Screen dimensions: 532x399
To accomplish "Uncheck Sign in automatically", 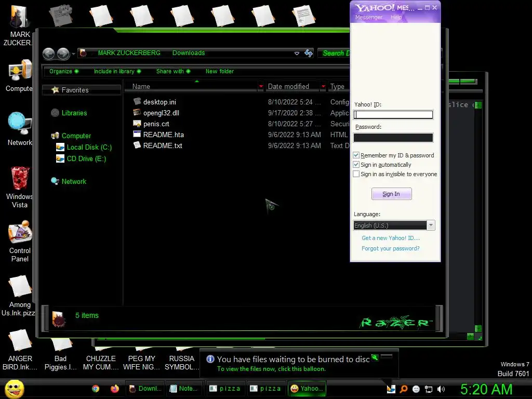I will point(356,165).
